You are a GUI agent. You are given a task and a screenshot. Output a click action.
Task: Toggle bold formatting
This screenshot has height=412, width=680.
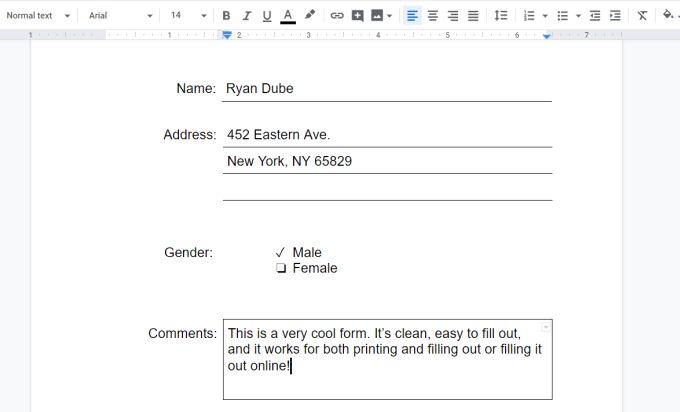226,16
